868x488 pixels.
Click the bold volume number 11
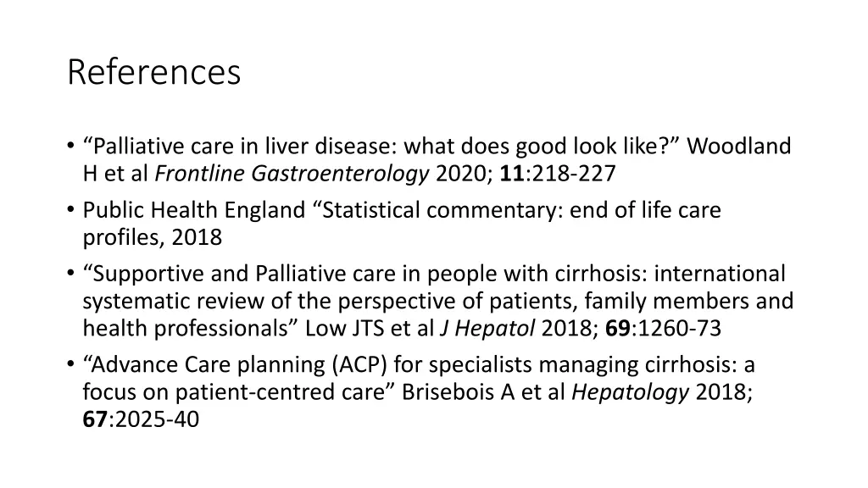pyautogui.click(x=512, y=174)
